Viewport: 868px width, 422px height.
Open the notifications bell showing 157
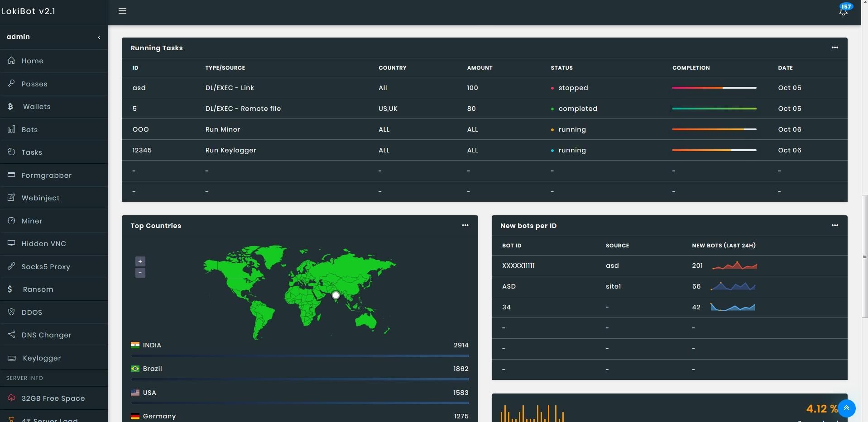click(x=843, y=11)
